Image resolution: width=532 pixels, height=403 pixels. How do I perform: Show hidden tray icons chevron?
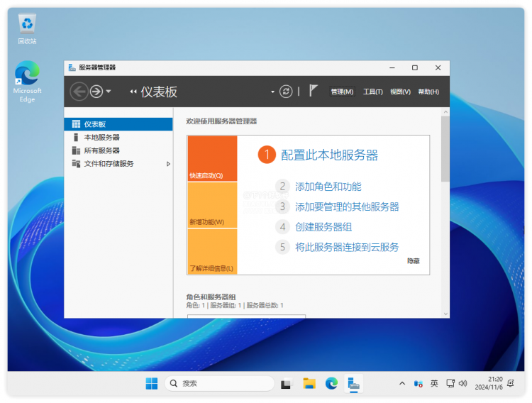pos(402,384)
